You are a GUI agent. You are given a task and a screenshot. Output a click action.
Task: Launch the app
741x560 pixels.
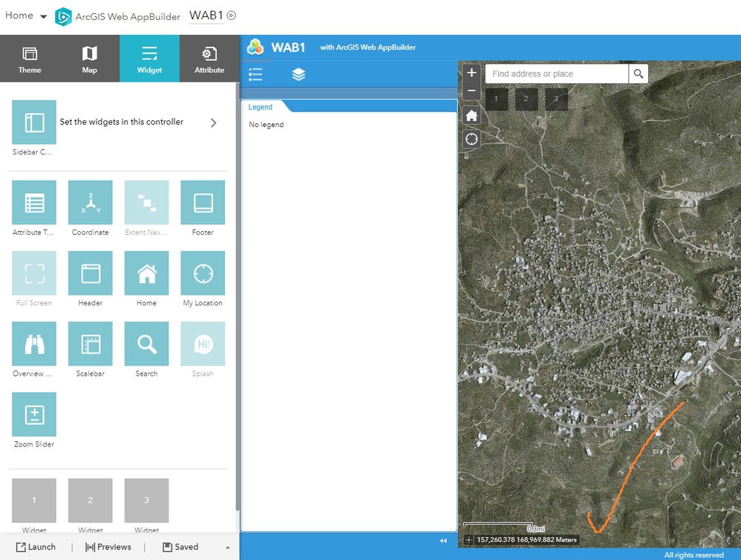pos(36,547)
